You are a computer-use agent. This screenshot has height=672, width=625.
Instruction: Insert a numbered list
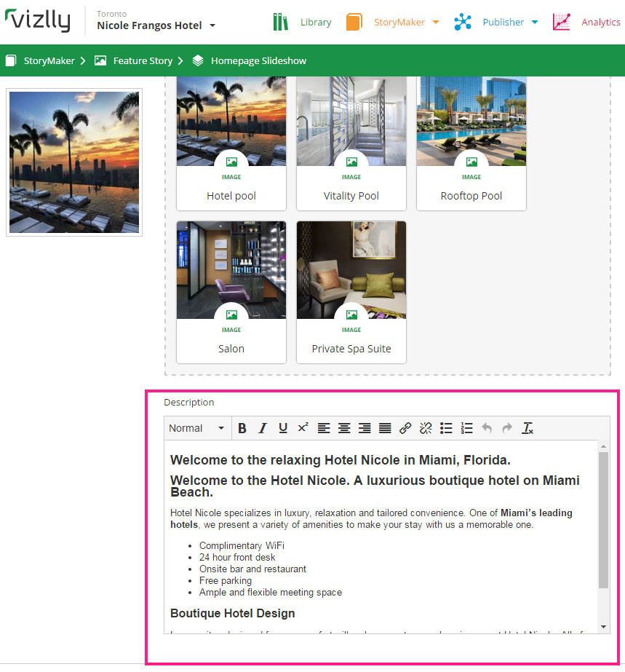[466, 427]
